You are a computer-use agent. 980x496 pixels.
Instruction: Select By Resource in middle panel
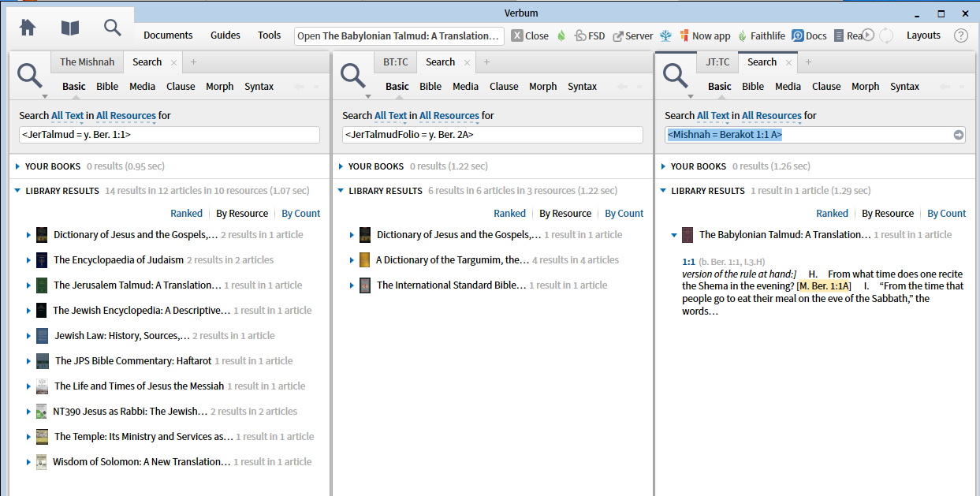pyautogui.click(x=565, y=214)
